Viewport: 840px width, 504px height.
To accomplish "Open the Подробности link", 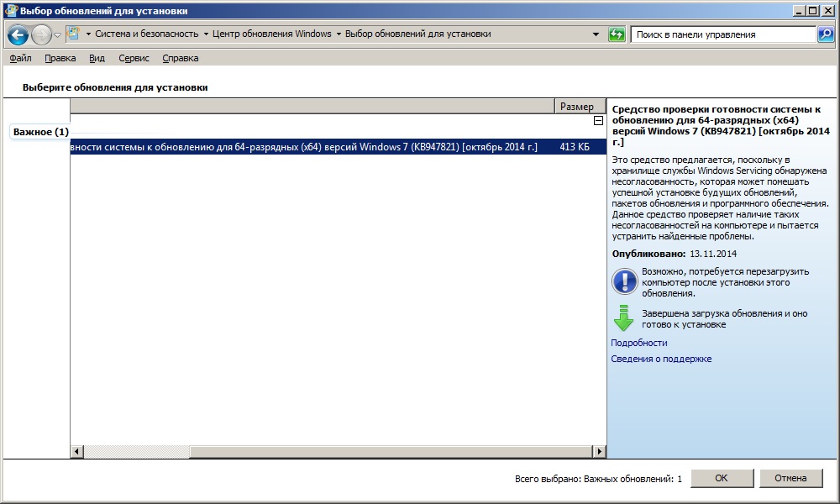I will coord(639,343).
